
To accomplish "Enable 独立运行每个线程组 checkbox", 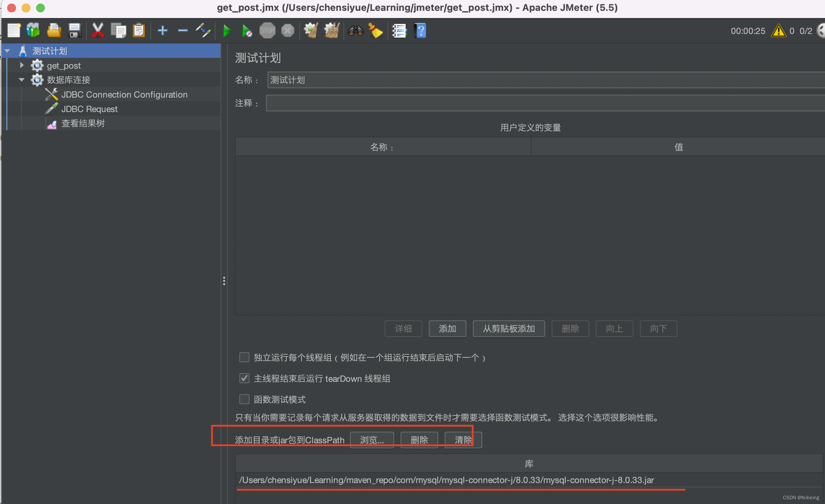I will pyautogui.click(x=244, y=357).
